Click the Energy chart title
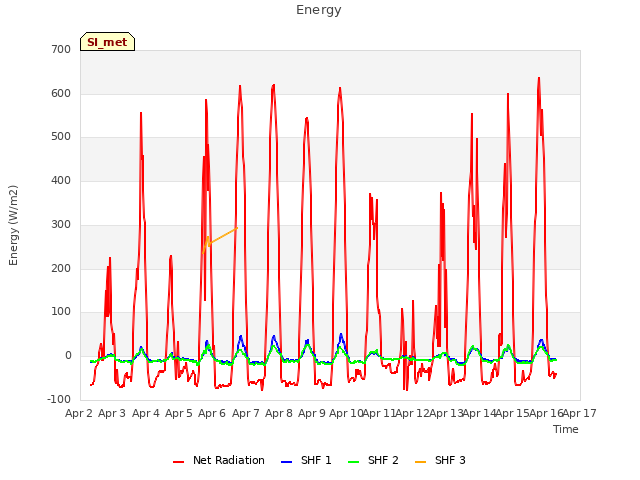 (x=319, y=10)
